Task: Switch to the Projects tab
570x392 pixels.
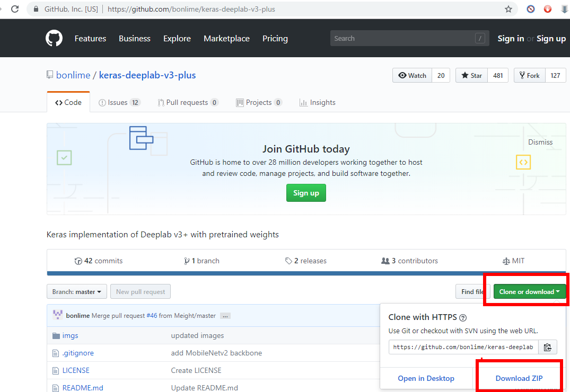Action: 259,102
